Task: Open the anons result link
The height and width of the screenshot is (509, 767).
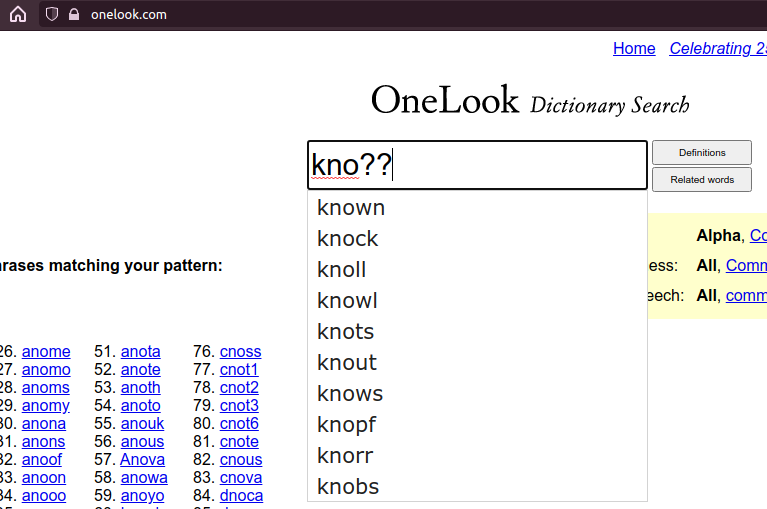Action: click(43, 442)
